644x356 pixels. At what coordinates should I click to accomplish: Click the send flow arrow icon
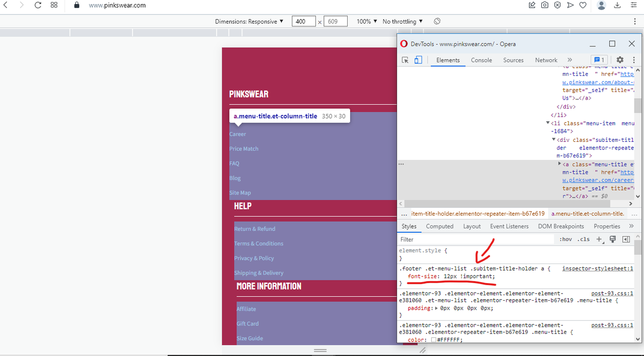point(570,5)
